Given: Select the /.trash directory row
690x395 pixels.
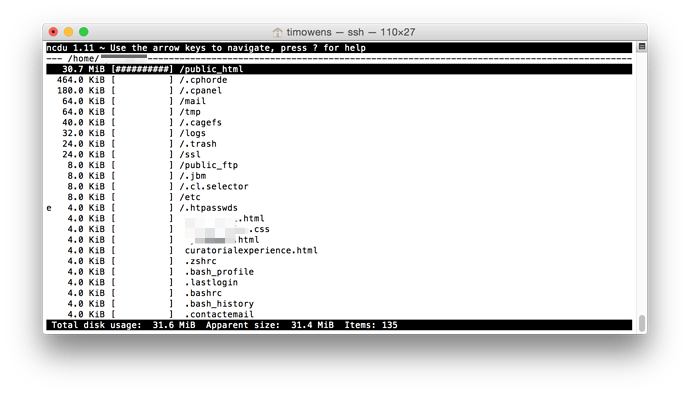Looking at the screenshot, I should coord(339,144).
